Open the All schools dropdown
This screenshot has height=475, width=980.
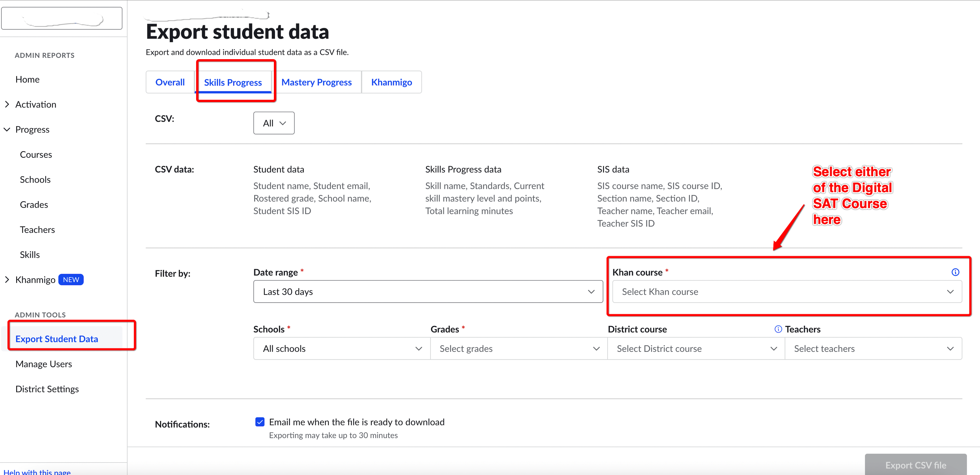[x=342, y=348]
